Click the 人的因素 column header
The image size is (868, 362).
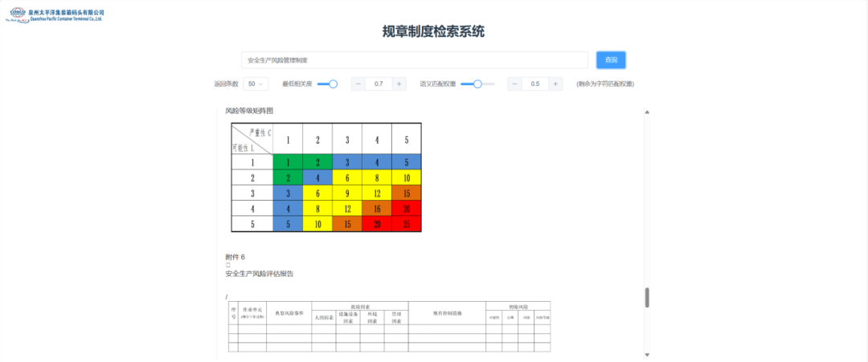point(323,317)
